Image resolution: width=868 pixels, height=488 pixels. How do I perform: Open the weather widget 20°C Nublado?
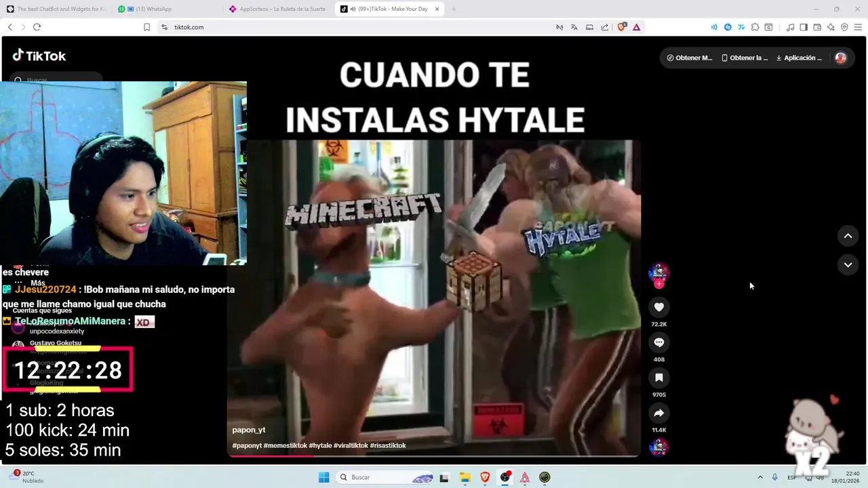[x=26, y=477]
